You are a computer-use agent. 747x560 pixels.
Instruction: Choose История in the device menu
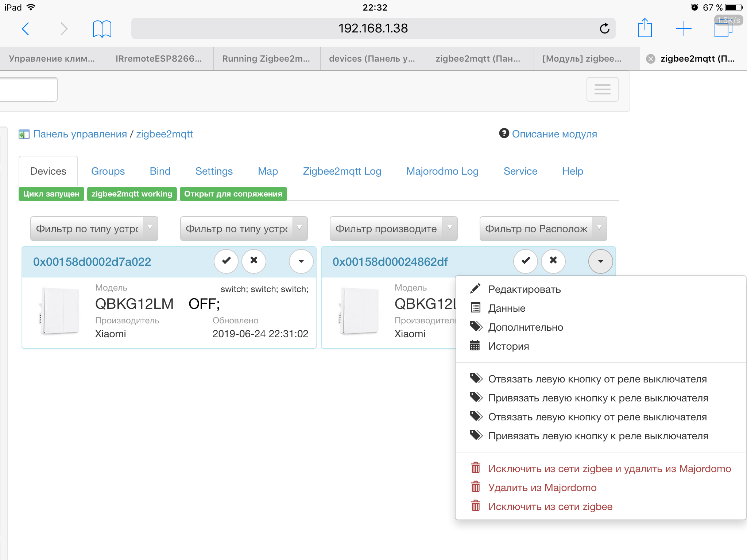(x=508, y=346)
